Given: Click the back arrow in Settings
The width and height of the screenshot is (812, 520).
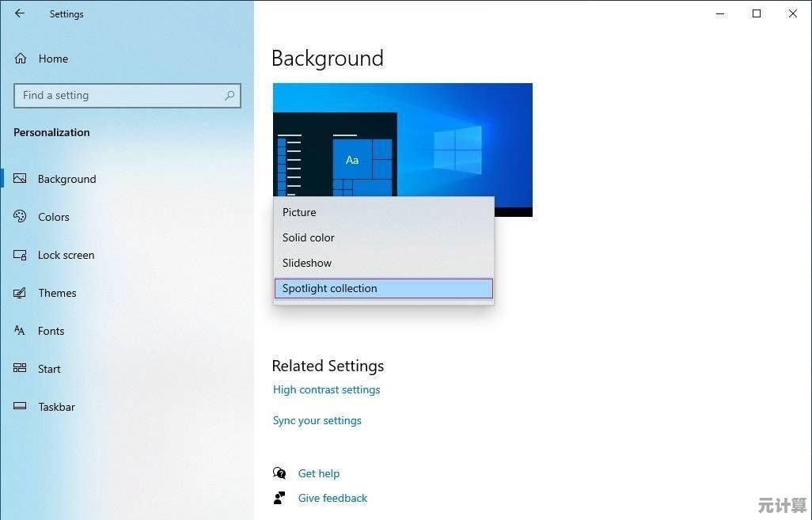Looking at the screenshot, I should 19,13.
